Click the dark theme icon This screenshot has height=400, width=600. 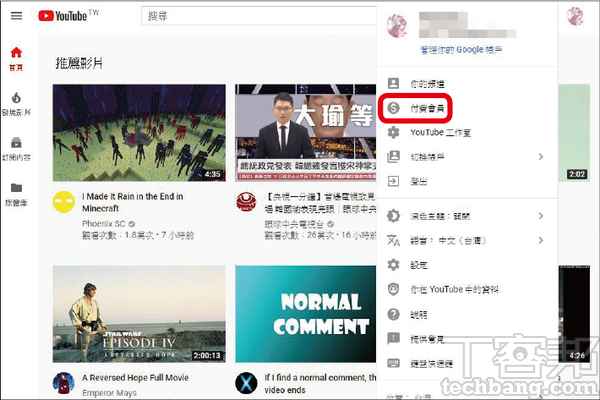pyautogui.click(x=393, y=216)
